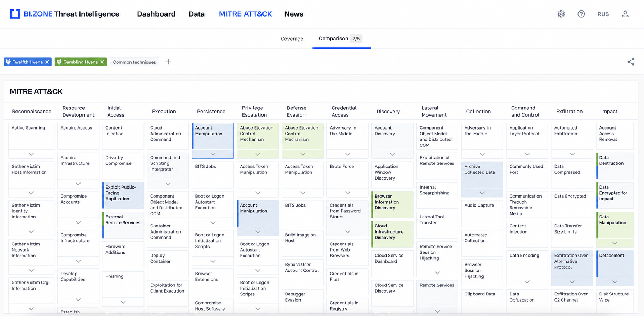Toggle the Common techniques filter
Image resolution: width=644 pixels, height=316 pixels.
(134, 62)
